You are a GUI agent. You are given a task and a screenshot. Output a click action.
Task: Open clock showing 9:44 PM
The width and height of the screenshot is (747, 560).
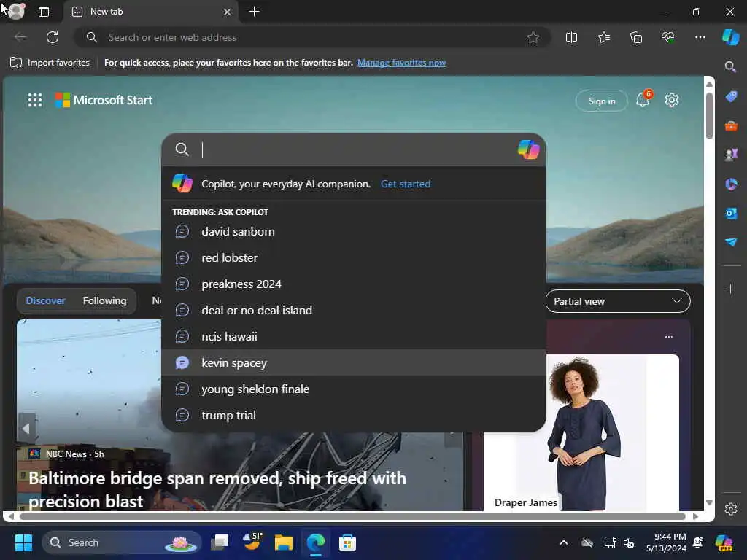[x=666, y=542]
